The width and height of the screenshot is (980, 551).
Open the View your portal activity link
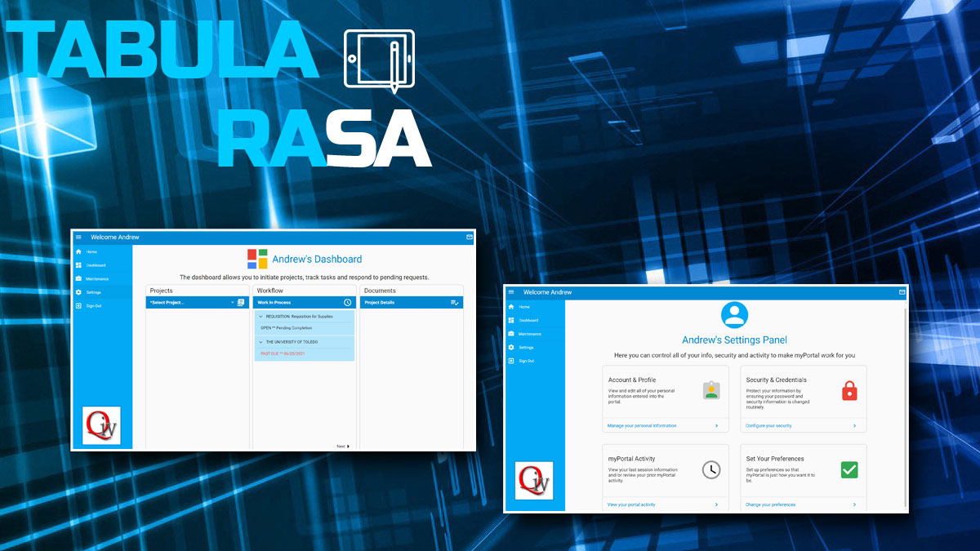631,505
